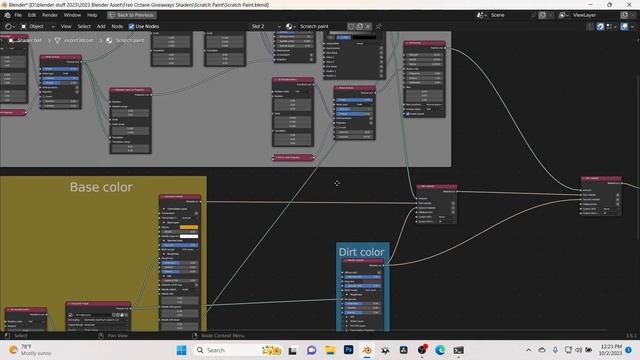Open the node editor Select menu
640x360 pixels.
tap(84, 27)
